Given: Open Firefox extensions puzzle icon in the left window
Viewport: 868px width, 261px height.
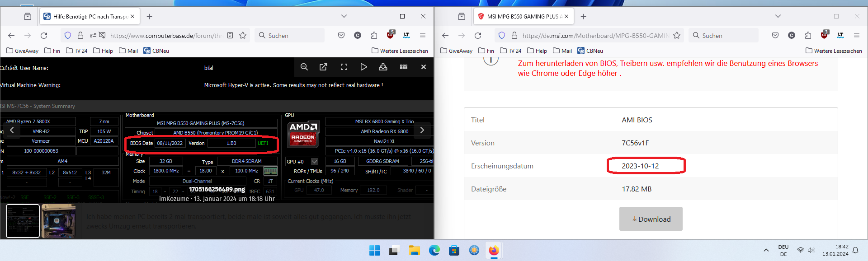Looking at the screenshot, I should [374, 36].
